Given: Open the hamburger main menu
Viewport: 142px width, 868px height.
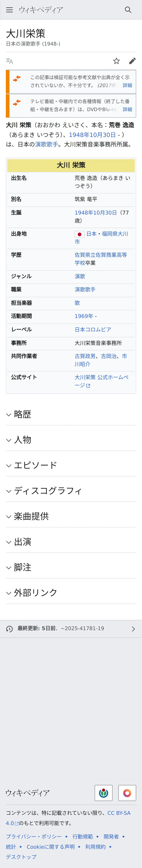Looking at the screenshot, I should point(9,10).
